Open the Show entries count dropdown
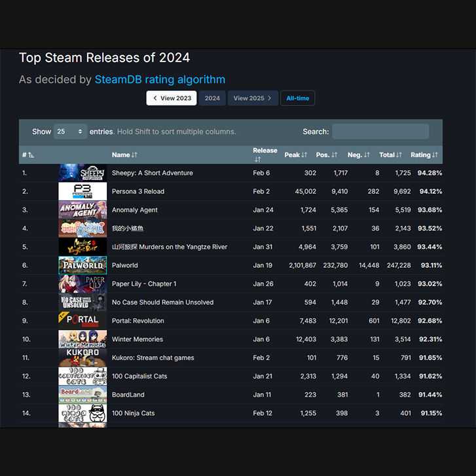The height and width of the screenshot is (476, 476). (x=71, y=132)
